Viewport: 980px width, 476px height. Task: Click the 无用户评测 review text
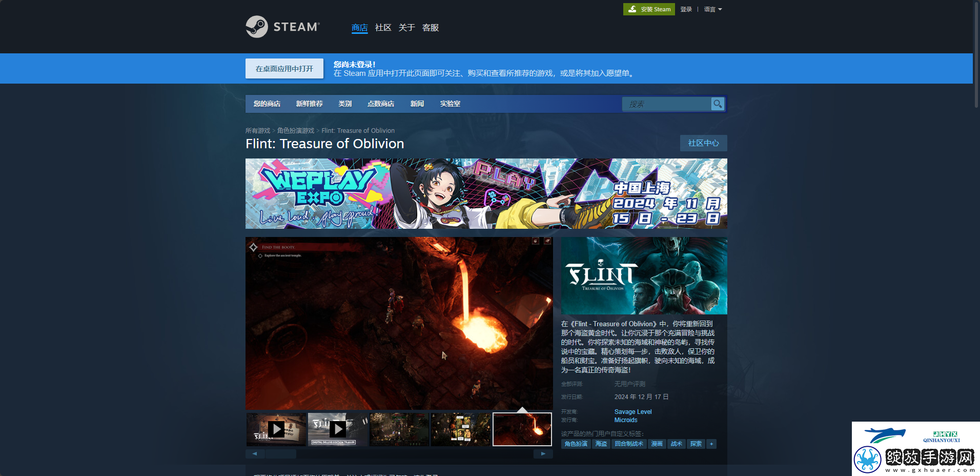630,384
